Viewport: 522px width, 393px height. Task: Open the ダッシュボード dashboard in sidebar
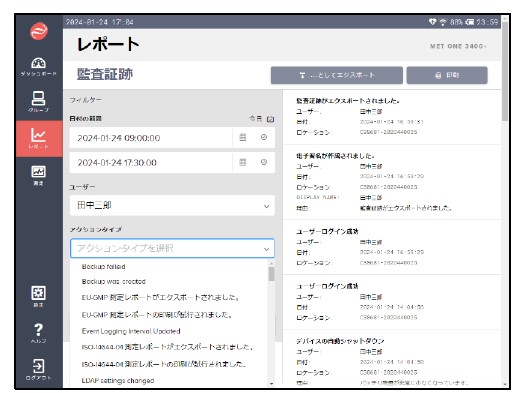[x=39, y=67]
